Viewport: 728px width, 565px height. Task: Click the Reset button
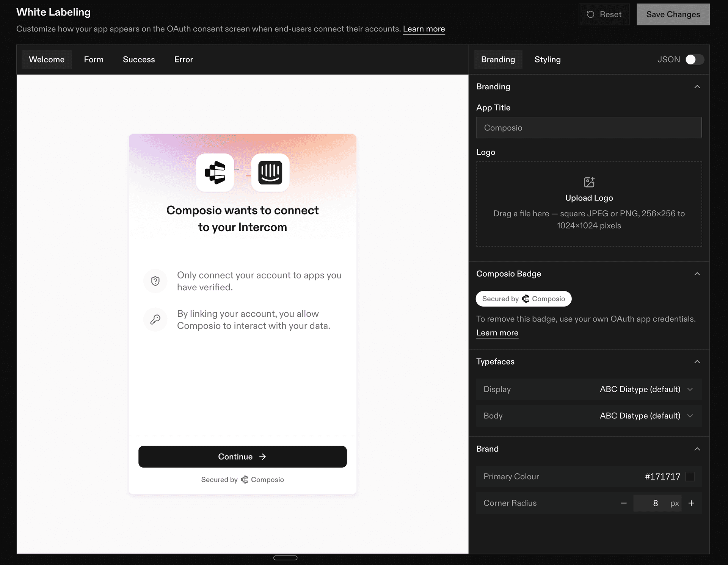(604, 14)
